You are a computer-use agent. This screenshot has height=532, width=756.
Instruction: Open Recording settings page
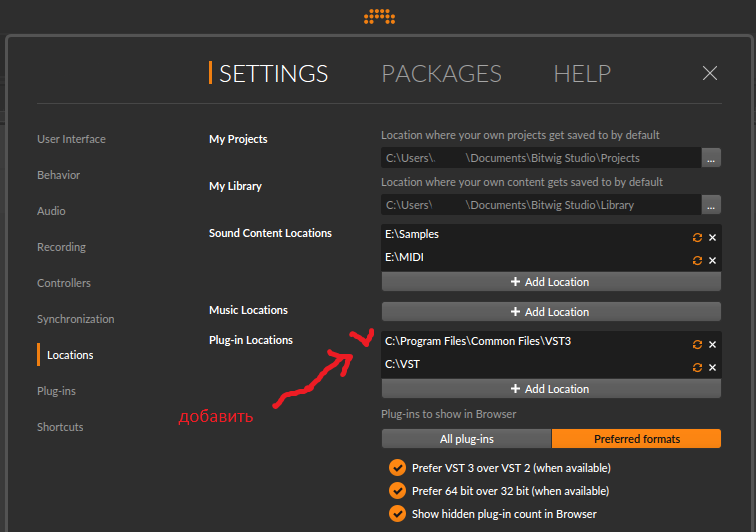coord(61,247)
